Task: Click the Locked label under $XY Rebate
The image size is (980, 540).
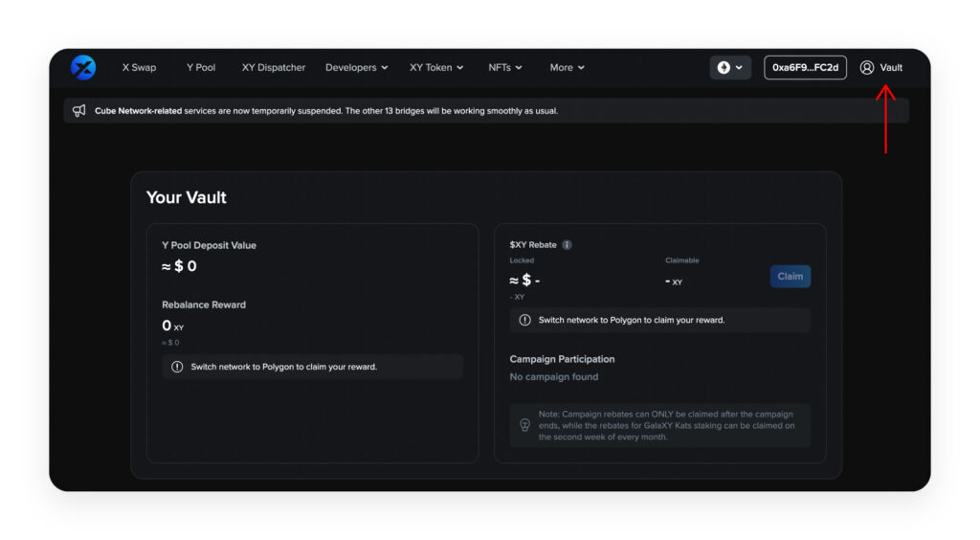Action: (522, 260)
